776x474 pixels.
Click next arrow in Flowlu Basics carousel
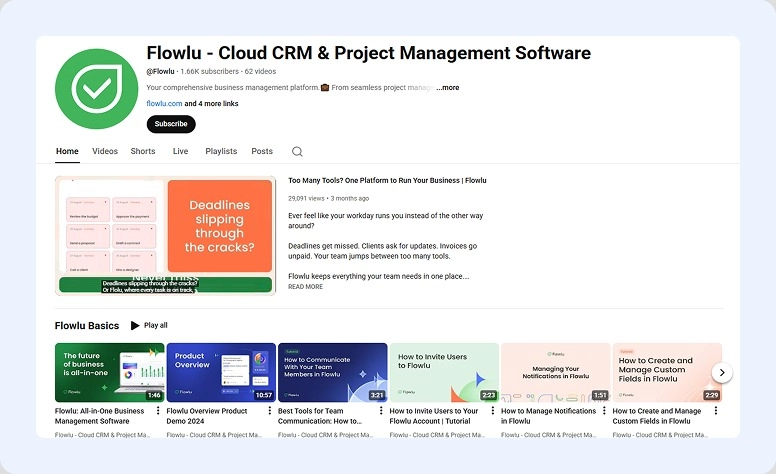pos(722,373)
